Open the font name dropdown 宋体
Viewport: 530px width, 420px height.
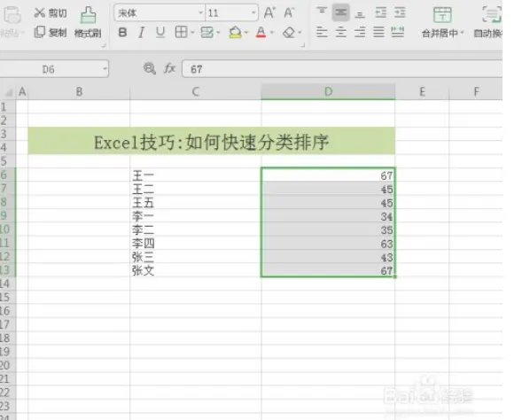point(201,12)
